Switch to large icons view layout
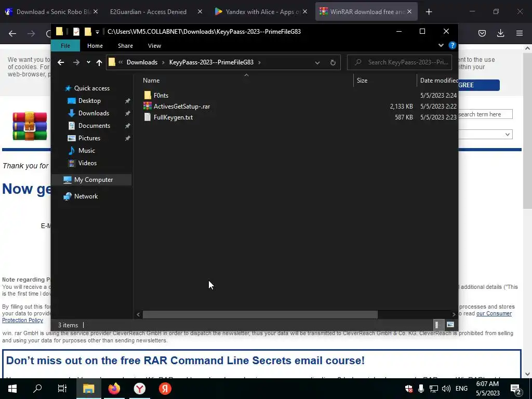The width and height of the screenshot is (532, 399). coord(450,325)
